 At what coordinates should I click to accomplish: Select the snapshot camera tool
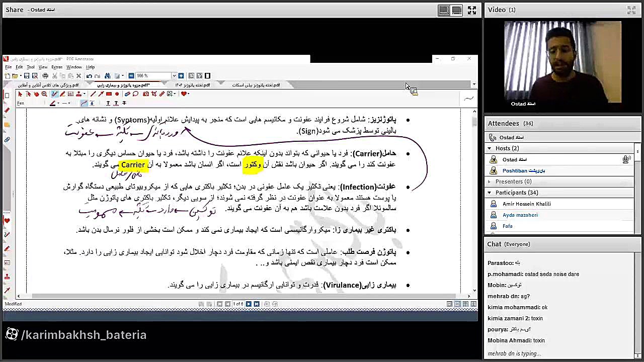coord(145,94)
